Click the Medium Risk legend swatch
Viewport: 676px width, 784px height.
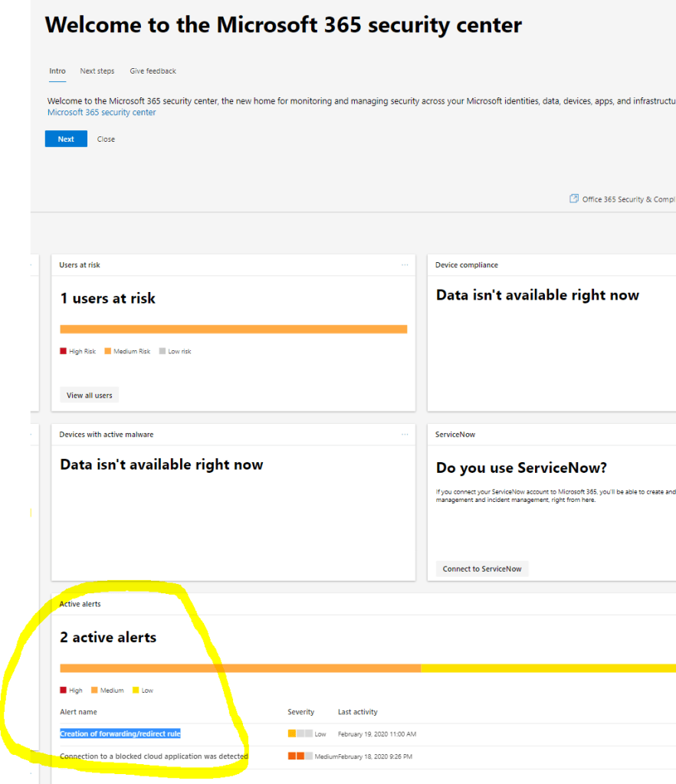108,351
